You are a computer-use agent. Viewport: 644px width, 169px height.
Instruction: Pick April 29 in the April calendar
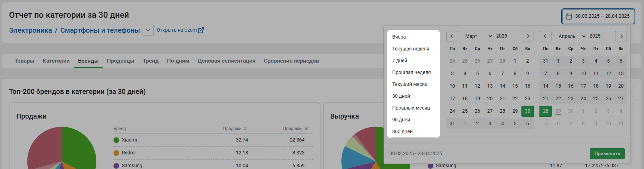(558, 111)
